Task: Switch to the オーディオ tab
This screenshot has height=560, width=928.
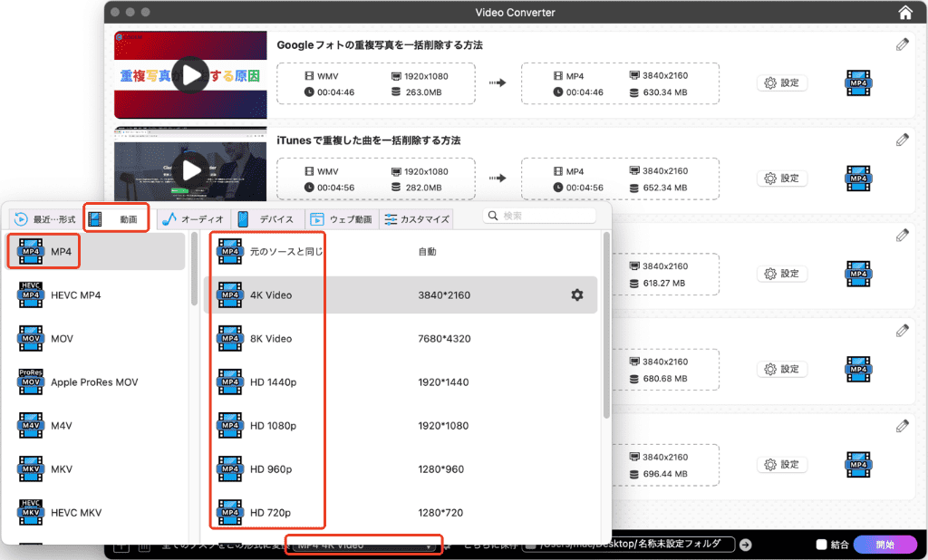Action: [192, 219]
